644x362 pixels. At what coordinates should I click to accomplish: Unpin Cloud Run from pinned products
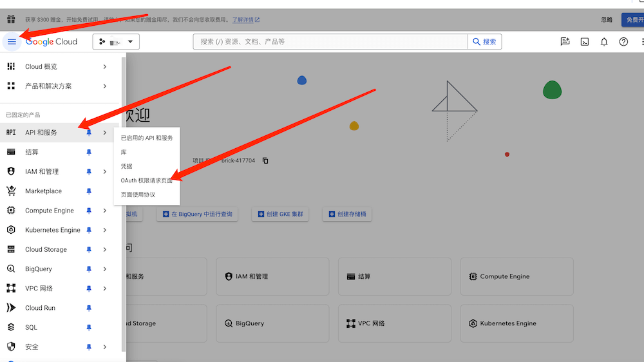pos(89,308)
